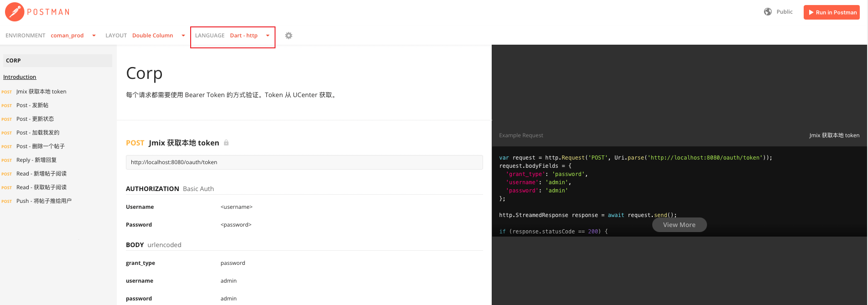868x305 pixels.
Task: Open the Introduction link in sidebar
Action: coord(20,77)
